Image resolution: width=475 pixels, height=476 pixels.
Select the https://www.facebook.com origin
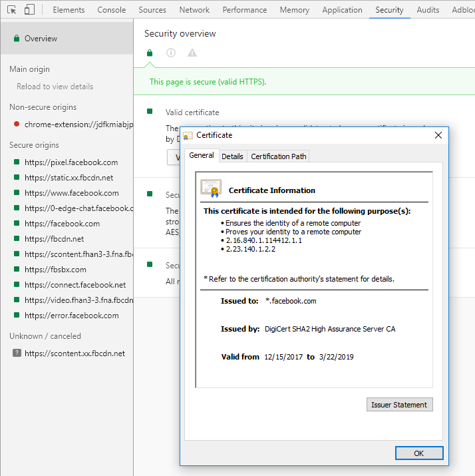pyautogui.click(x=71, y=193)
